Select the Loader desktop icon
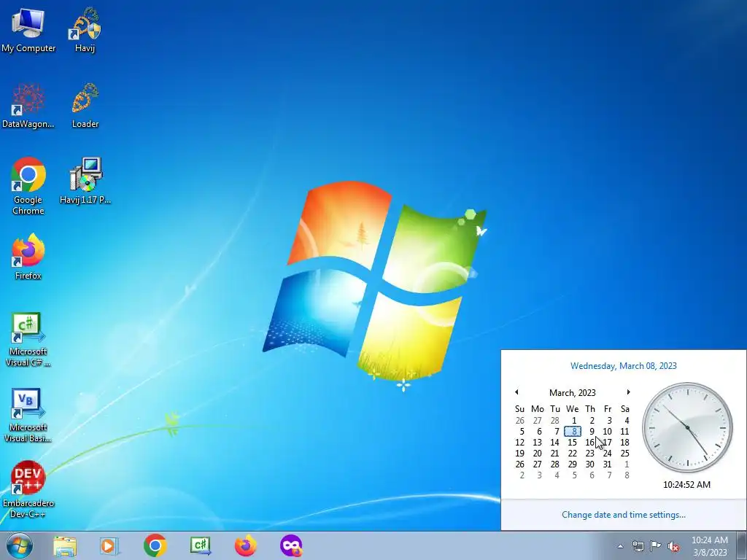747x560 pixels. point(85,106)
